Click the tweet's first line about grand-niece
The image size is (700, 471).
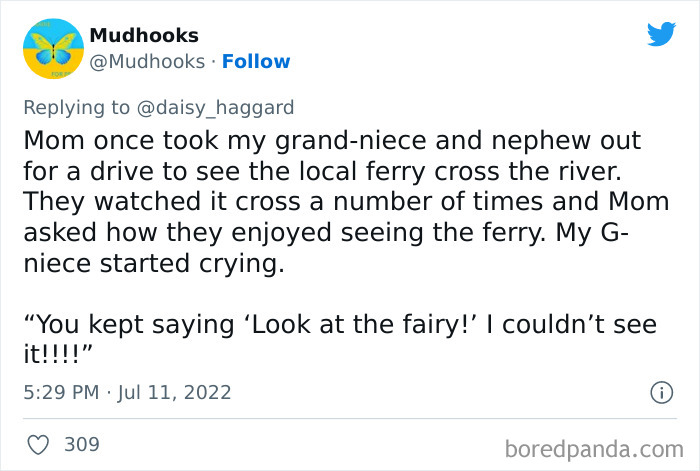click(331, 139)
